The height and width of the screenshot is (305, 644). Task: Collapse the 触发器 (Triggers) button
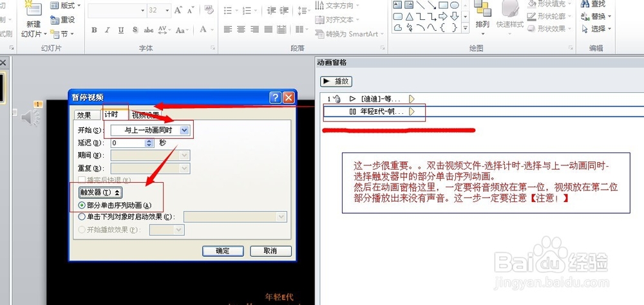(x=100, y=192)
